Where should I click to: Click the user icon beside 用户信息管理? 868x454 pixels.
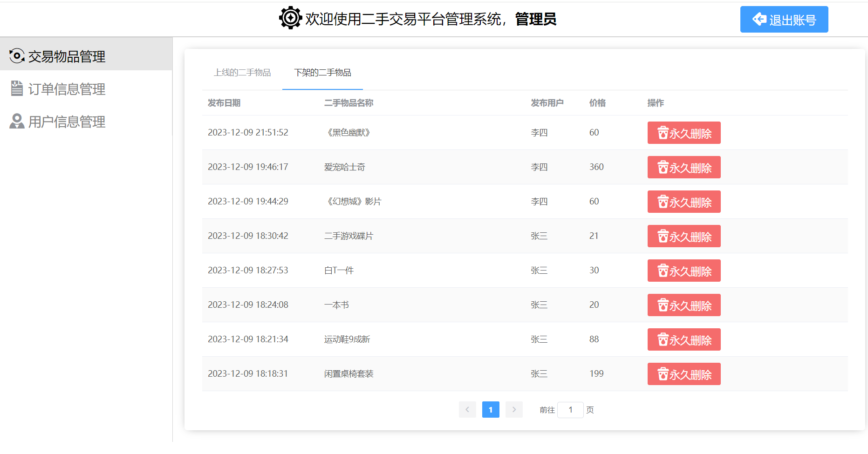[17, 121]
